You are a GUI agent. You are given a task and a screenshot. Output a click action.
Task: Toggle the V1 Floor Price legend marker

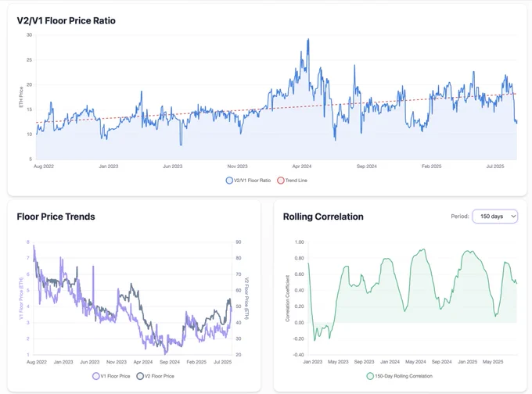(96, 376)
